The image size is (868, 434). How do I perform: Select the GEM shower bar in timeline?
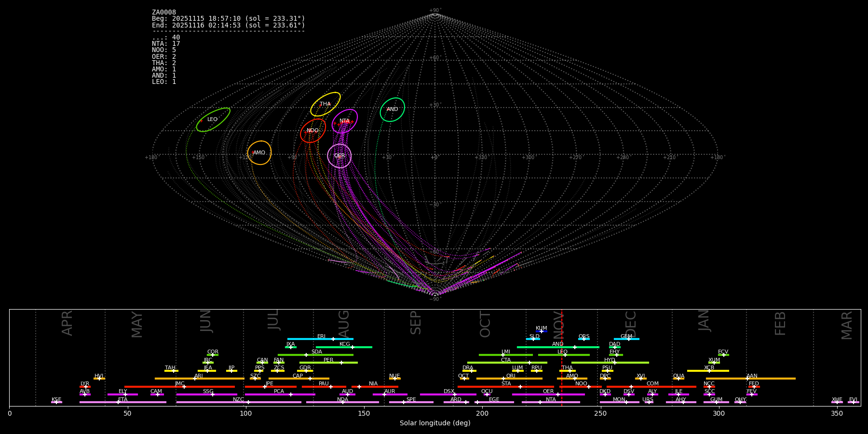626,339
